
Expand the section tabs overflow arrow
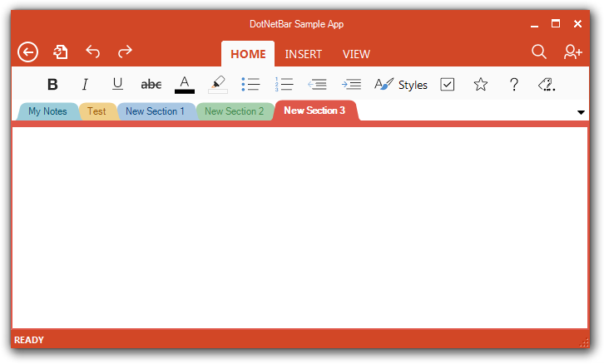[x=581, y=112]
